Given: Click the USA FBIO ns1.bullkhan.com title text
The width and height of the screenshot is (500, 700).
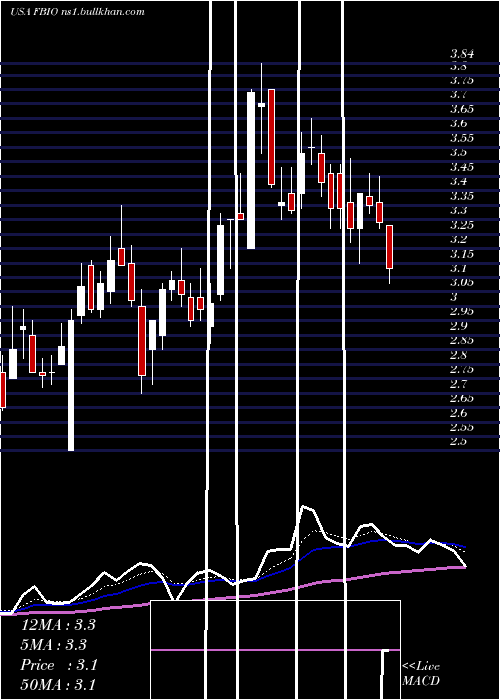Looking at the screenshot, I should [77, 12].
